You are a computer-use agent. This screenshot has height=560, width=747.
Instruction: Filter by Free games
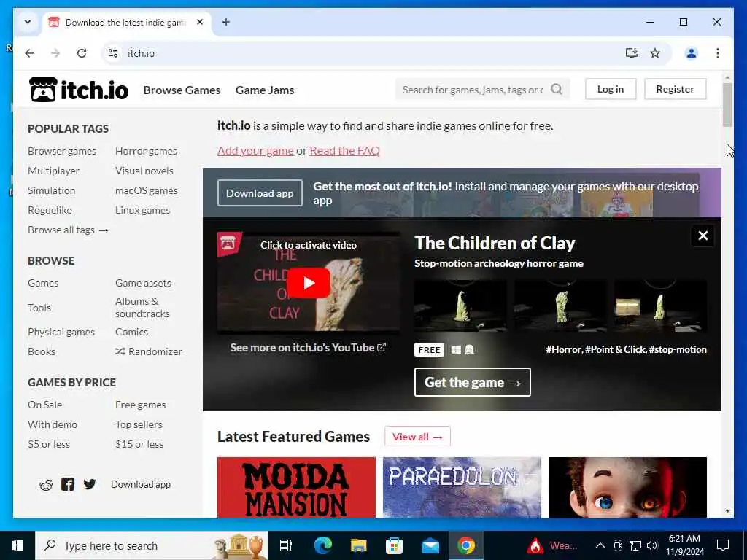(141, 405)
